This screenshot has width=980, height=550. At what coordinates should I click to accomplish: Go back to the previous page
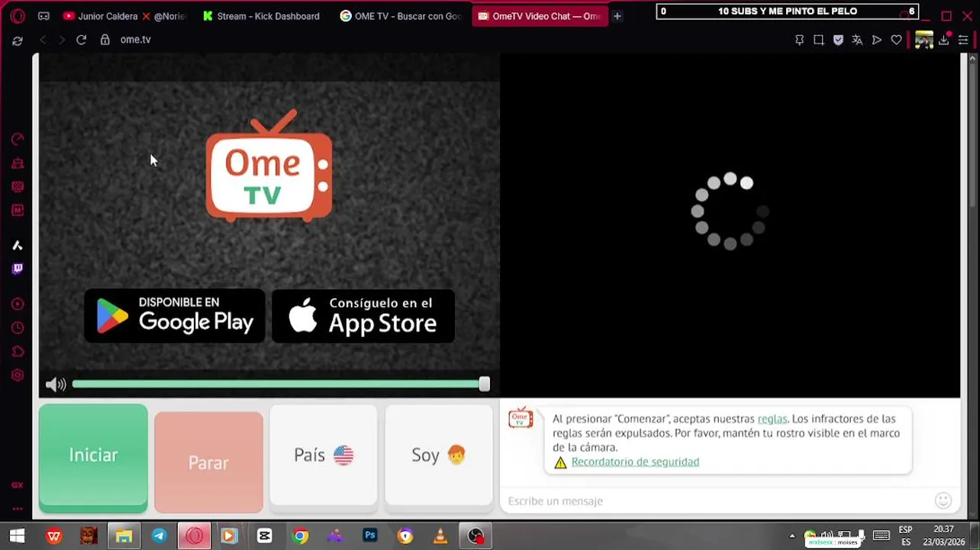(43, 40)
